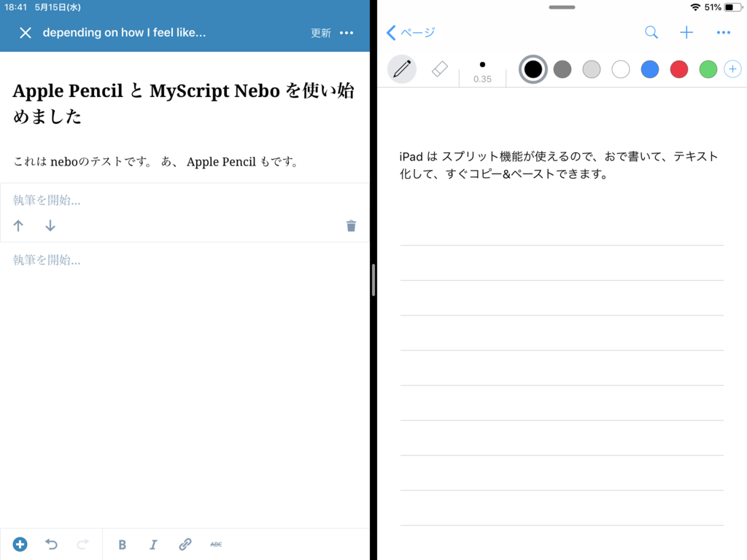
Task: Undo the last edit
Action: (52, 544)
